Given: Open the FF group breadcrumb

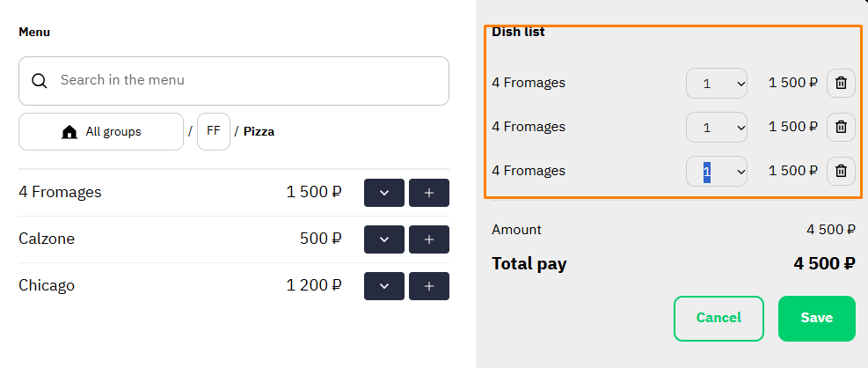Looking at the screenshot, I should (x=214, y=132).
